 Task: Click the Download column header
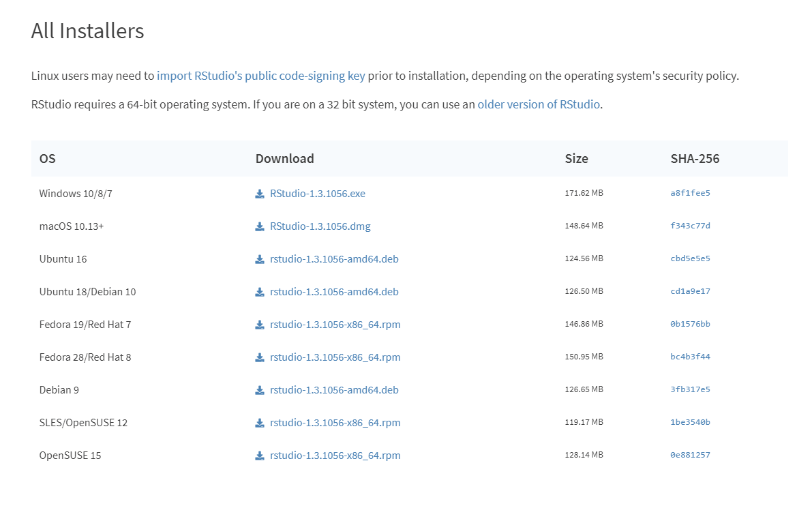[x=284, y=159]
